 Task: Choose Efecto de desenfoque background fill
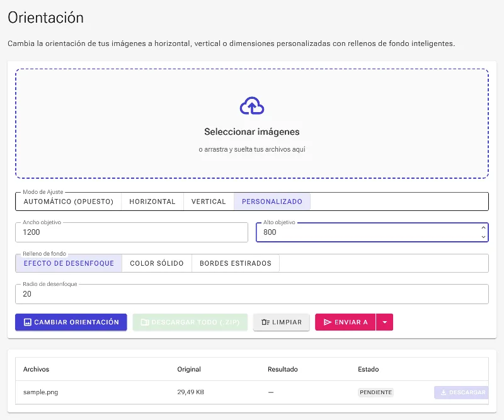coord(69,263)
